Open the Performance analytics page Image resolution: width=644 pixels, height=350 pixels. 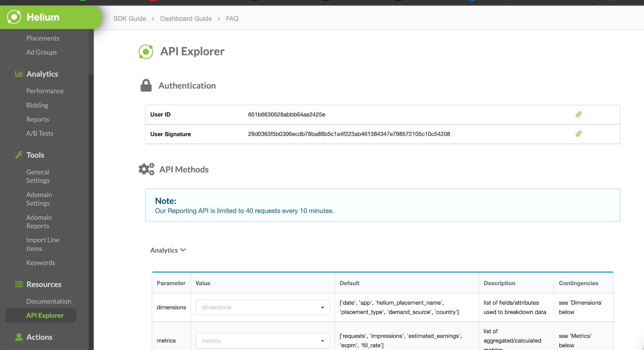click(x=45, y=91)
